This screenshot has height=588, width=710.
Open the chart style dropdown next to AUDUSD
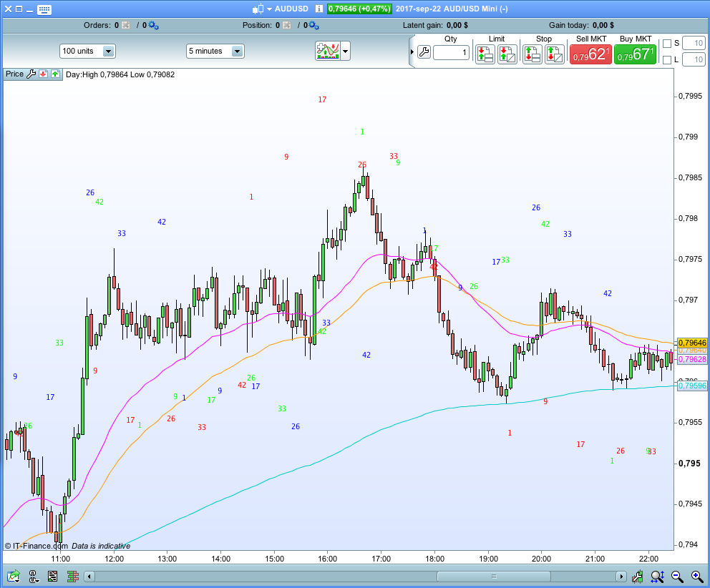(269, 9)
